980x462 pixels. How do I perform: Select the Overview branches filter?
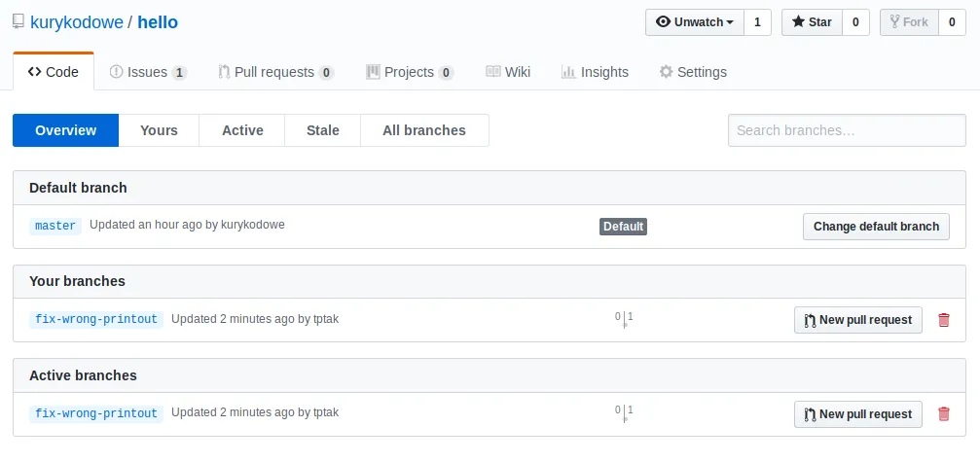pos(65,130)
